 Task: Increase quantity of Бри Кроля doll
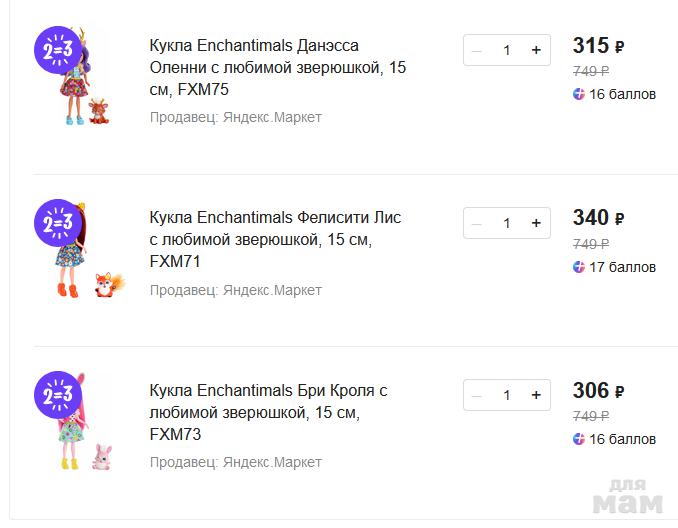coord(536,395)
